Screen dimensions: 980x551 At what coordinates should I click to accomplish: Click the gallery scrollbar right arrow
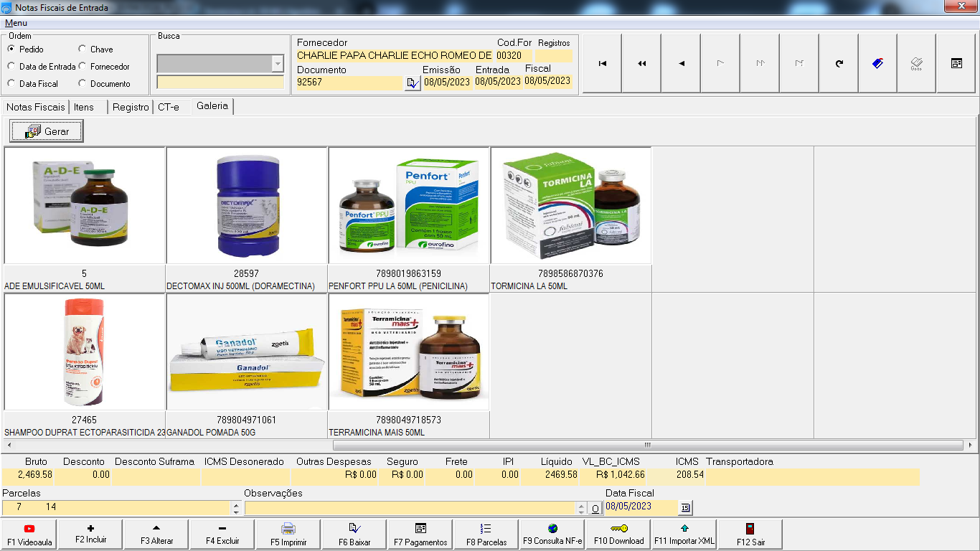tap(971, 446)
